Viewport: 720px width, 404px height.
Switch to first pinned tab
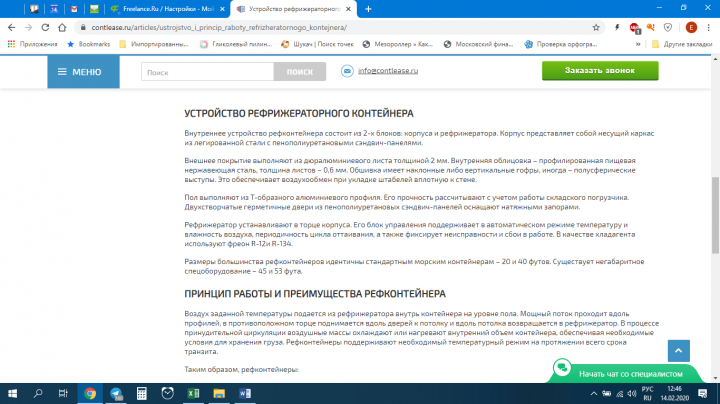pyautogui.click(x=34, y=9)
